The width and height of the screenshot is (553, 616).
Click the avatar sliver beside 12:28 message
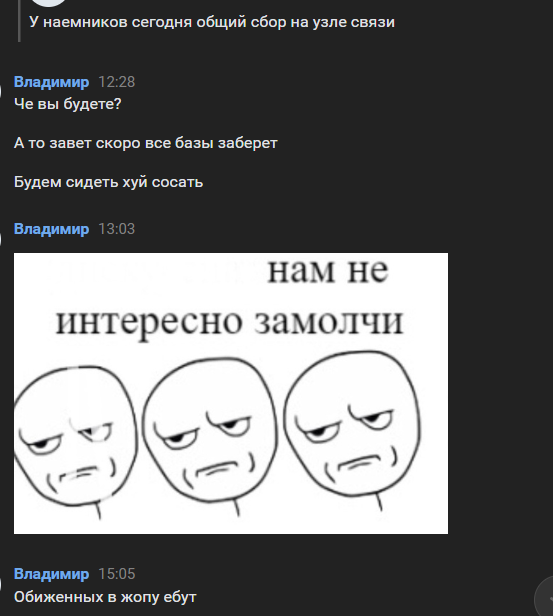[x=1, y=91]
